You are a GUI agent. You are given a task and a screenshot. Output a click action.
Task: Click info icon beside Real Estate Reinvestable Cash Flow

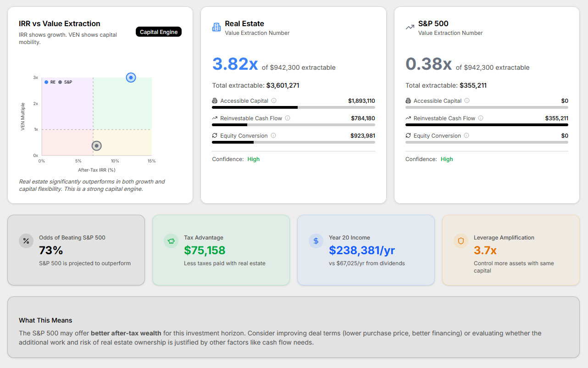point(288,118)
